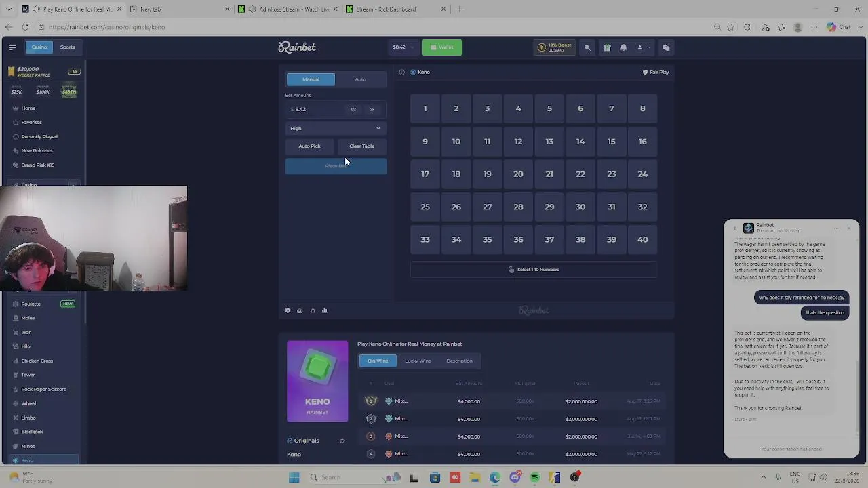Open Rock Paper Scissors in the sidebar
The height and width of the screenshot is (488, 868).
click(45, 389)
